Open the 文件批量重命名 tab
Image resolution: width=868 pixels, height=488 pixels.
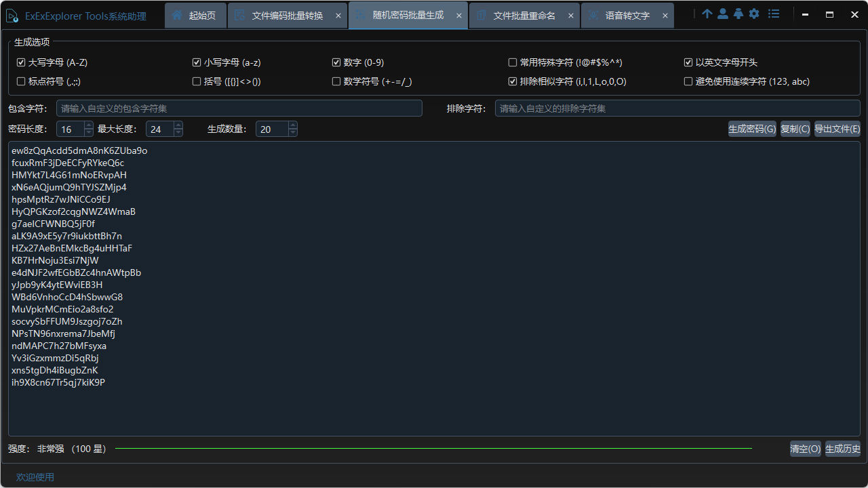[x=524, y=16]
